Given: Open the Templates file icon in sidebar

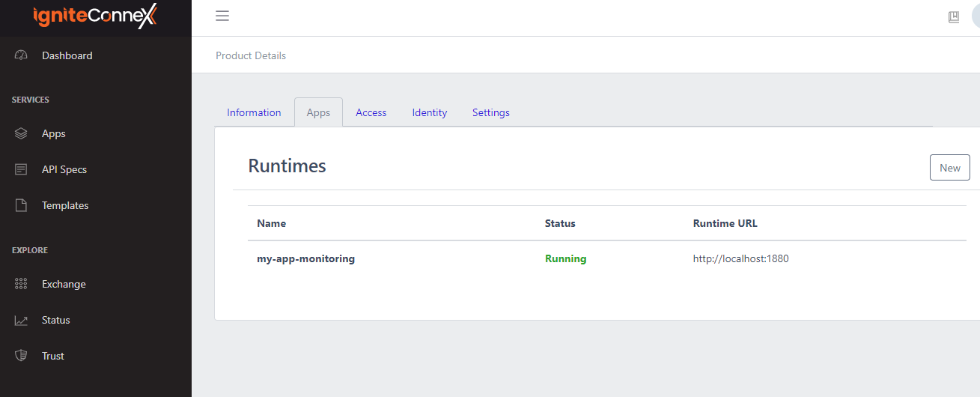Looking at the screenshot, I should 21,205.
